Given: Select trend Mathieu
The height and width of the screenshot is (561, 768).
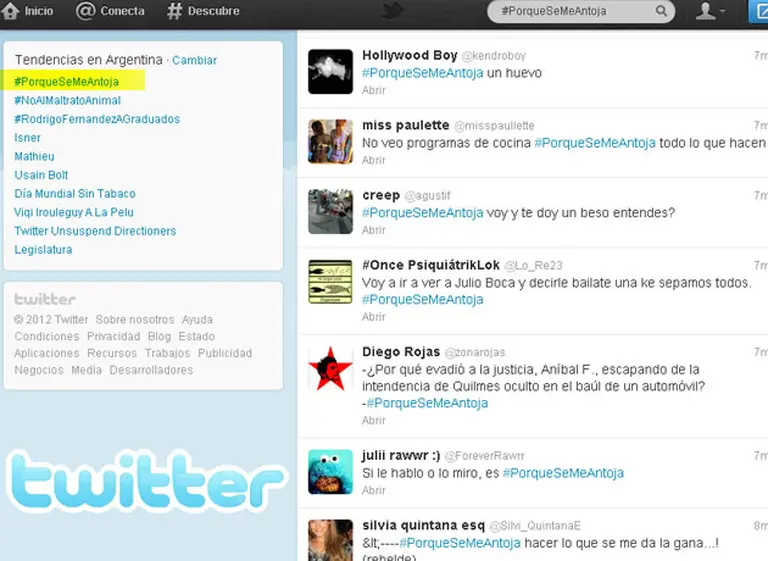Looking at the screenshot, I should click(x=34, y=156).
